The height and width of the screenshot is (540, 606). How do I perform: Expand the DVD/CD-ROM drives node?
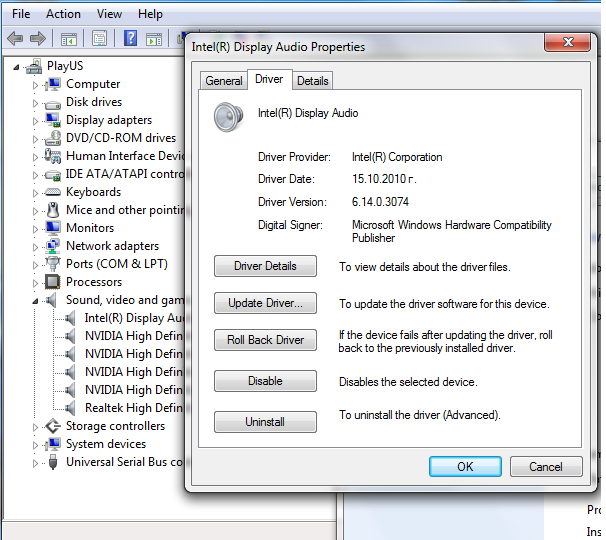click(35, 139)
